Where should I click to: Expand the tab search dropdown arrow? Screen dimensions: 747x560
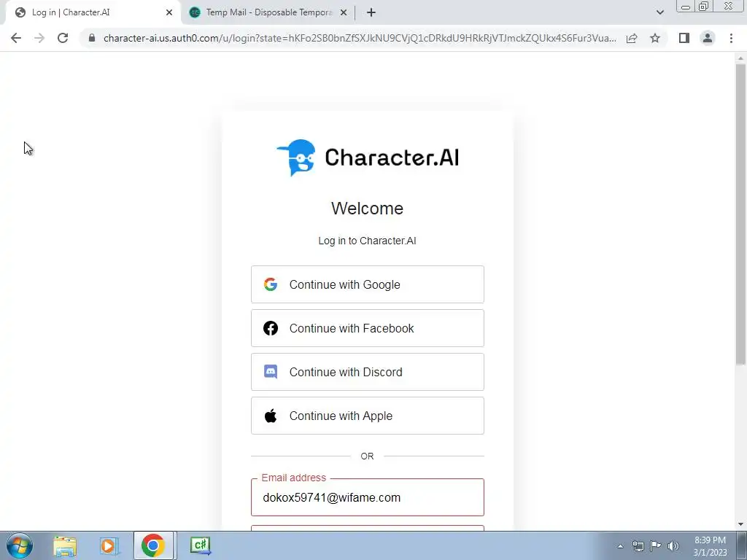(659, 12)
